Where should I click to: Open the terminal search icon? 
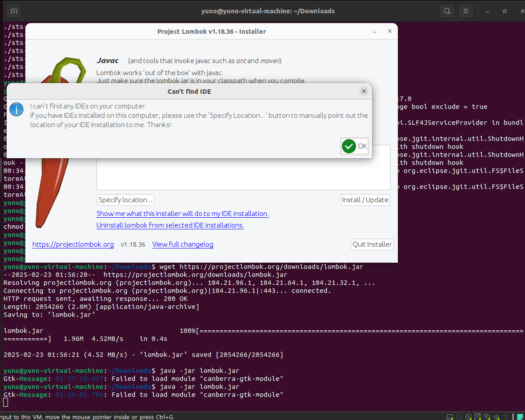(x=447, y=11)
